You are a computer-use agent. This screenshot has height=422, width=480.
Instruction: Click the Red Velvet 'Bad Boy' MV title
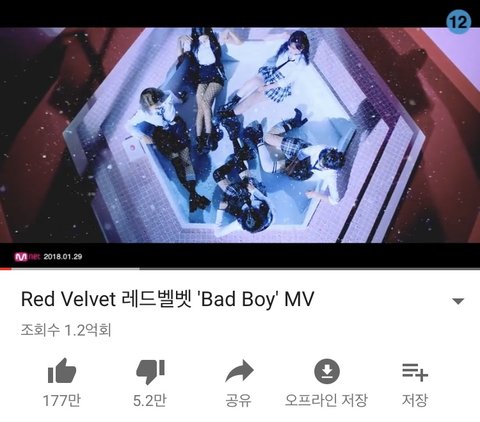coord(167,299)
